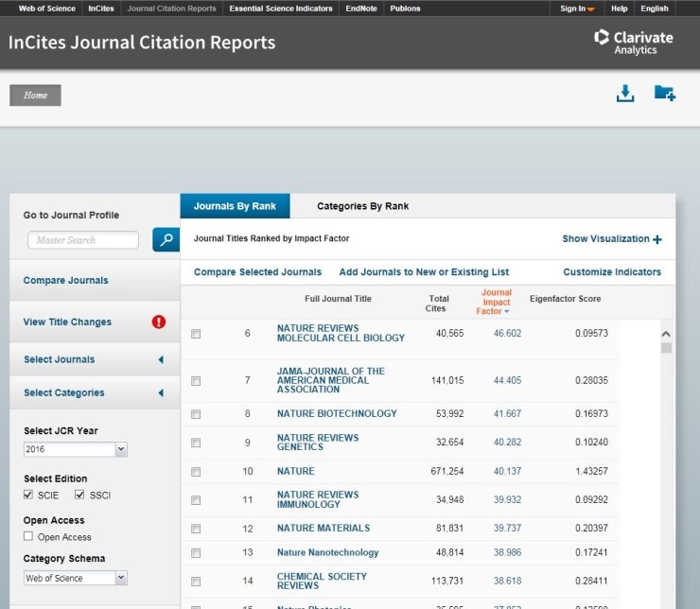Uncheck the SCIE edition checkbox
The height and width of the screenshot is (609, 700).
[30, 495]
